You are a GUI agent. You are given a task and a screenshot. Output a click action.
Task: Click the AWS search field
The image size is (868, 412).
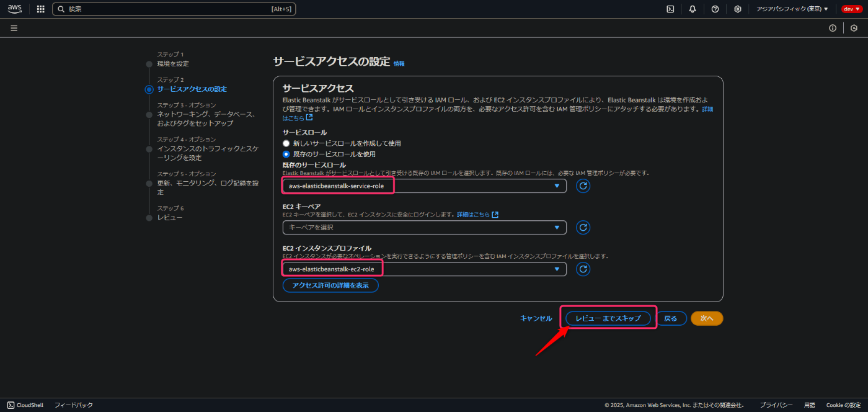[x=174, y=9]
